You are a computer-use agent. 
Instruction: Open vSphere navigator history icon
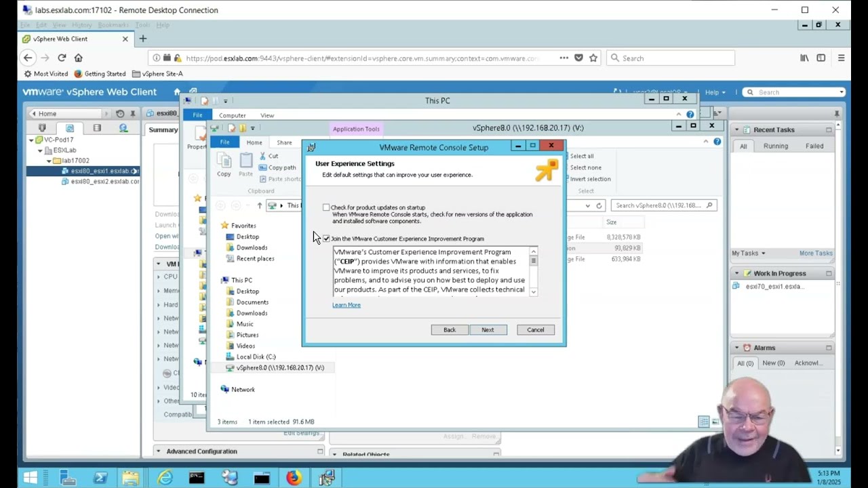pos(120,114)
